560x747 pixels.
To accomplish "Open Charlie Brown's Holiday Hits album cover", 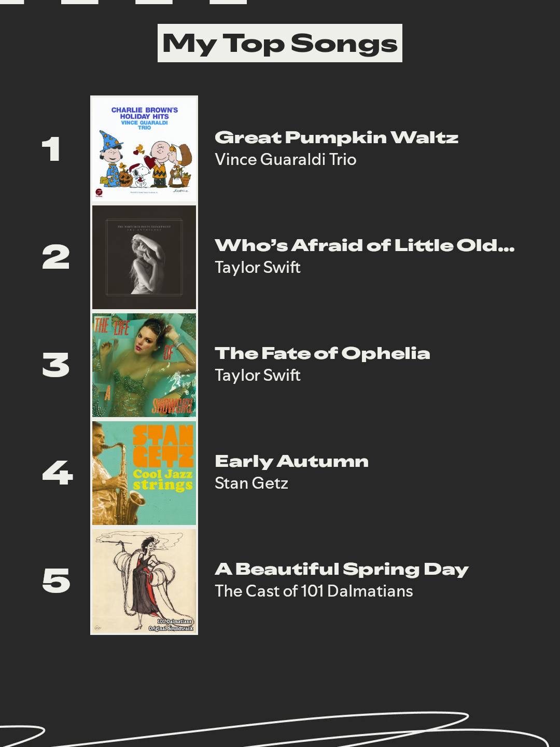I will (x=144, y=149).
